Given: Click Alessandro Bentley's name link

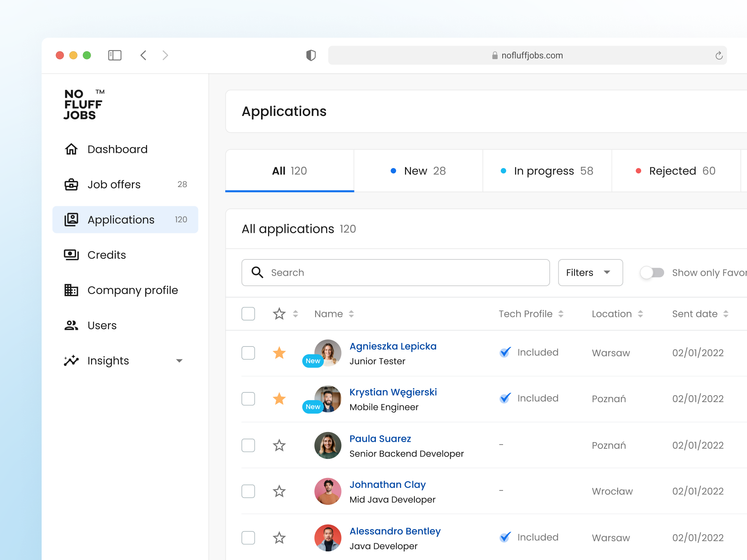Looking at the screenshot, I should pyautogui.click(x=395, y=531).
